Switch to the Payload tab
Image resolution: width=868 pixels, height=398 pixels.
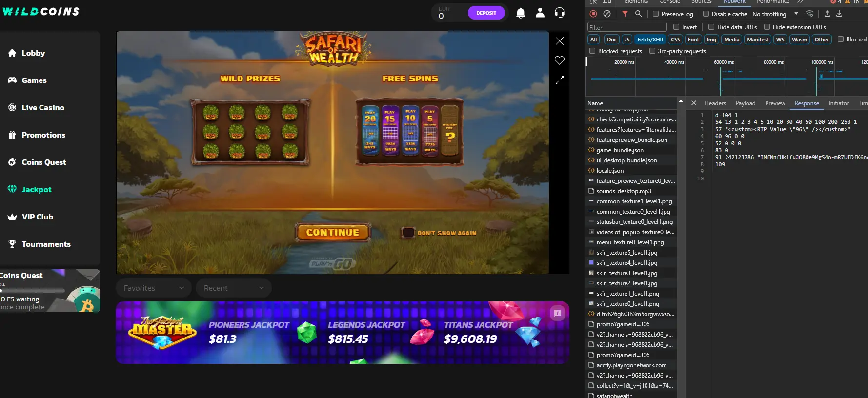click(x=745, y=103)
